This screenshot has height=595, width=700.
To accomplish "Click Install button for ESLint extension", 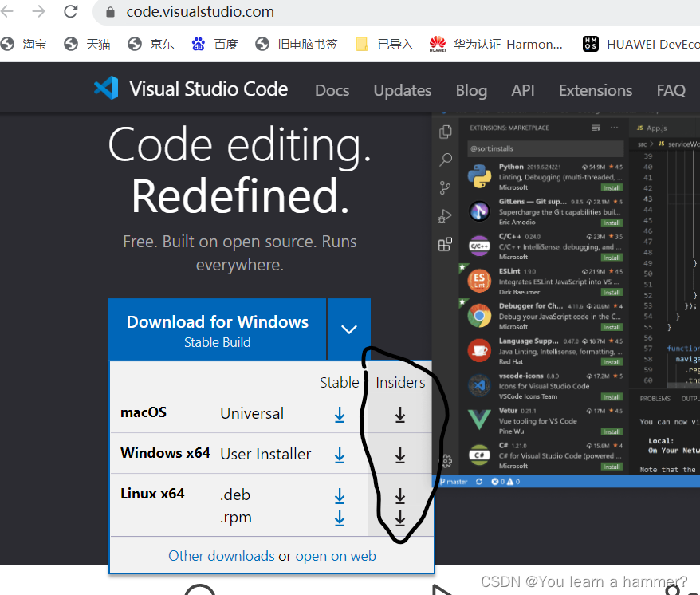I will 612,293.
